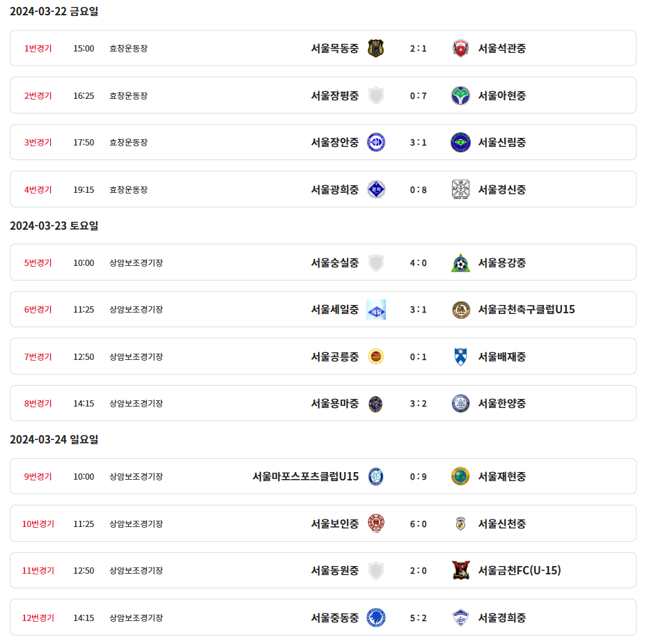The image size is (647, 644).
Task: Click the 서울용강중 soccer ball emblem
Action: 460,262
